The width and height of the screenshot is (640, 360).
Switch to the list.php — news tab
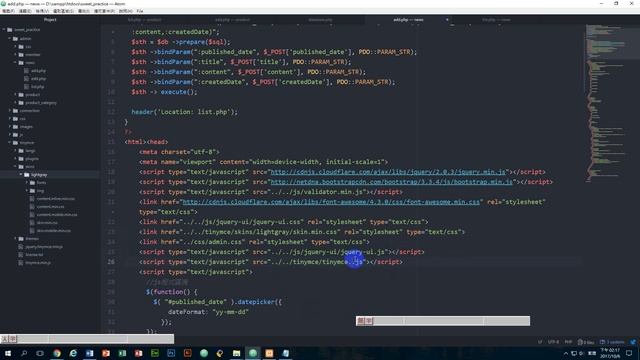click(496, 20)
